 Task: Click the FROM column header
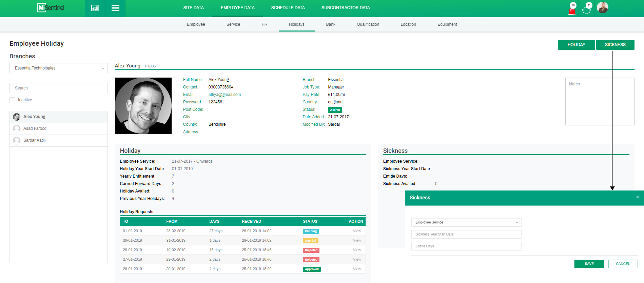point(172,221)
